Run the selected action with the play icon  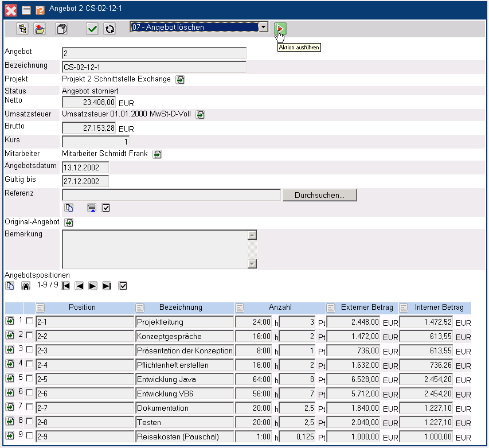pyautogui.click(x=280, y=29)
